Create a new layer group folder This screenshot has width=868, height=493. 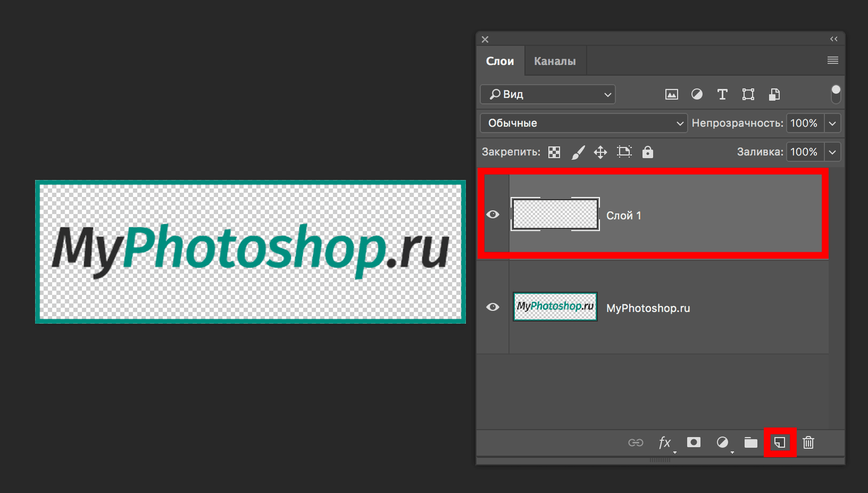click(x=751, y=443)
